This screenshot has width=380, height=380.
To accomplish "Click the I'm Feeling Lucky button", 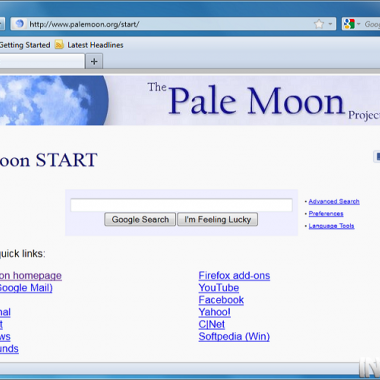I will click(x=217, y=220).
